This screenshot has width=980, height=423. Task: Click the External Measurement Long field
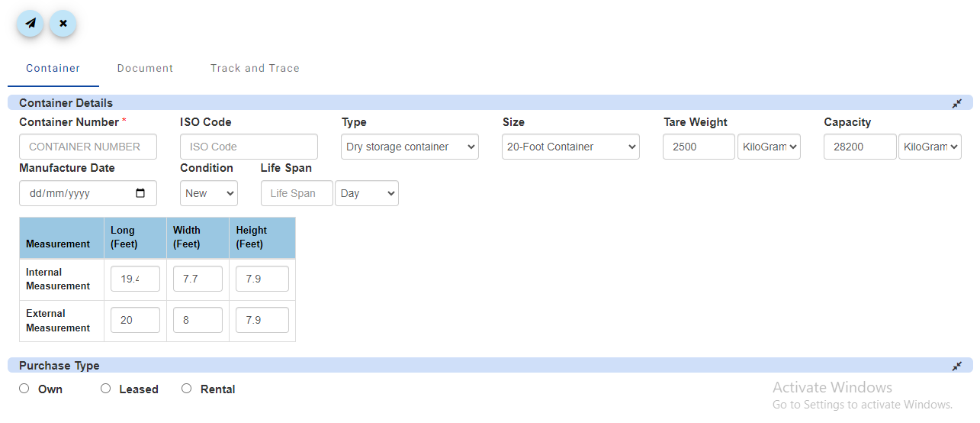coord(135,320)
